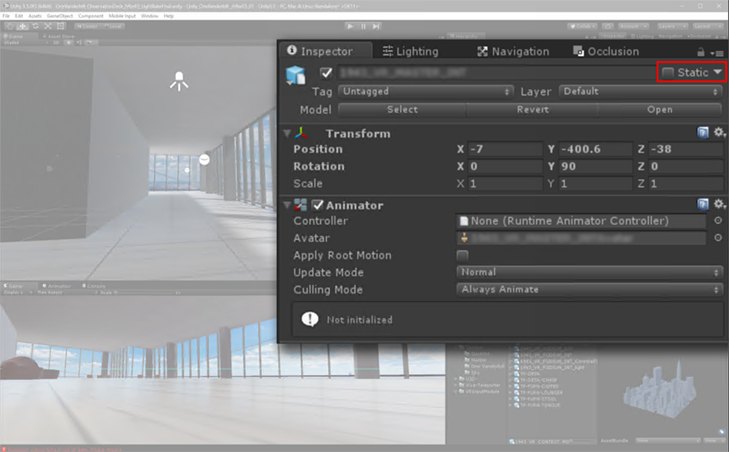Click the Model Revert button
The image size is (729, 452).
point(533,110)
